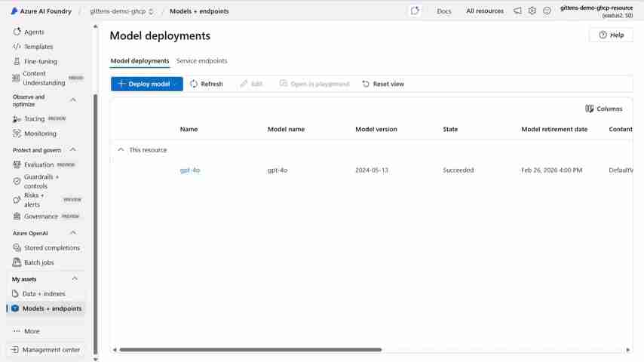Click the Governance icon

point(17,216)
